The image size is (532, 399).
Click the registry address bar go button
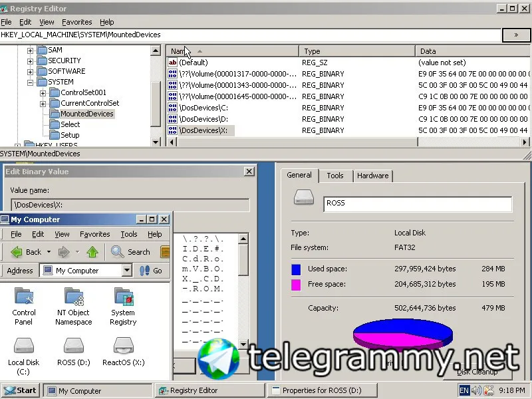pyautogui.click(x=516, y=35)
